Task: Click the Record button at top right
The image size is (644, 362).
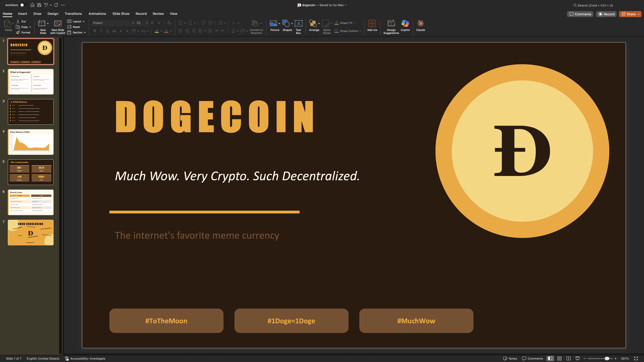Action: pyautogui.click(x=606, y=14)
